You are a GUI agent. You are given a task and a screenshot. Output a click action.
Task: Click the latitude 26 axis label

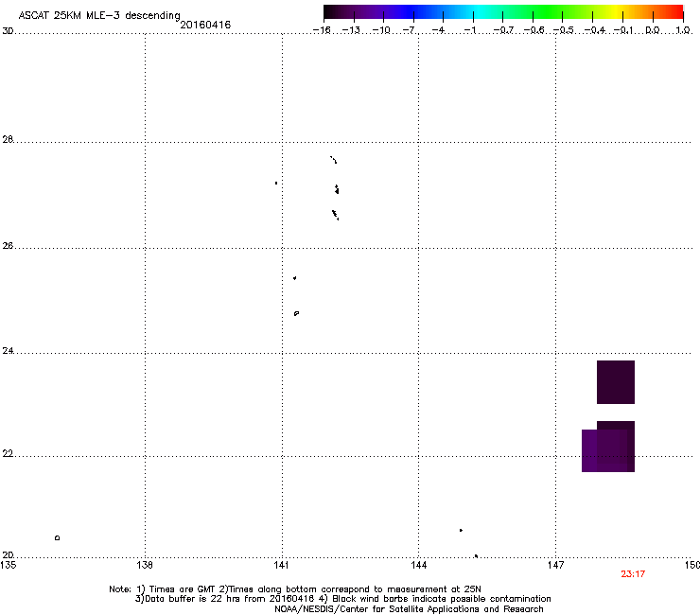[8, 246]
